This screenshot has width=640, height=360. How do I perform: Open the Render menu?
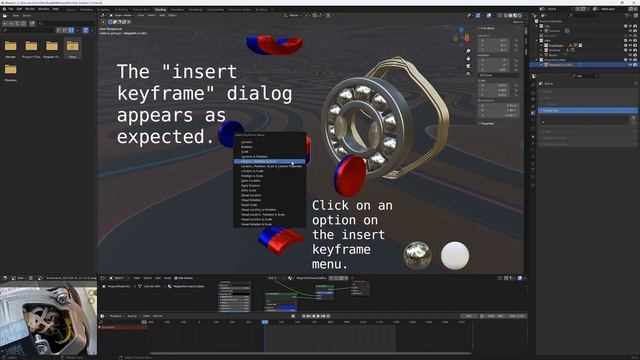click(x=30, y=9)
